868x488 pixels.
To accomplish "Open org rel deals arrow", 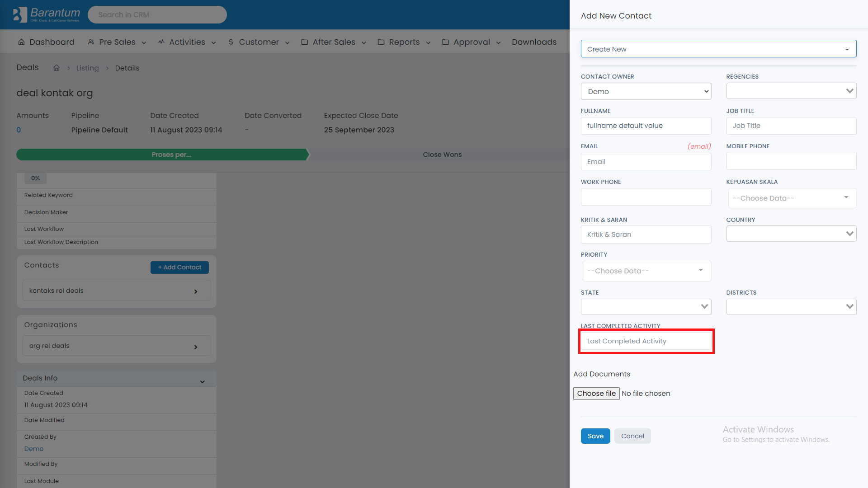I will pos(196,347).
